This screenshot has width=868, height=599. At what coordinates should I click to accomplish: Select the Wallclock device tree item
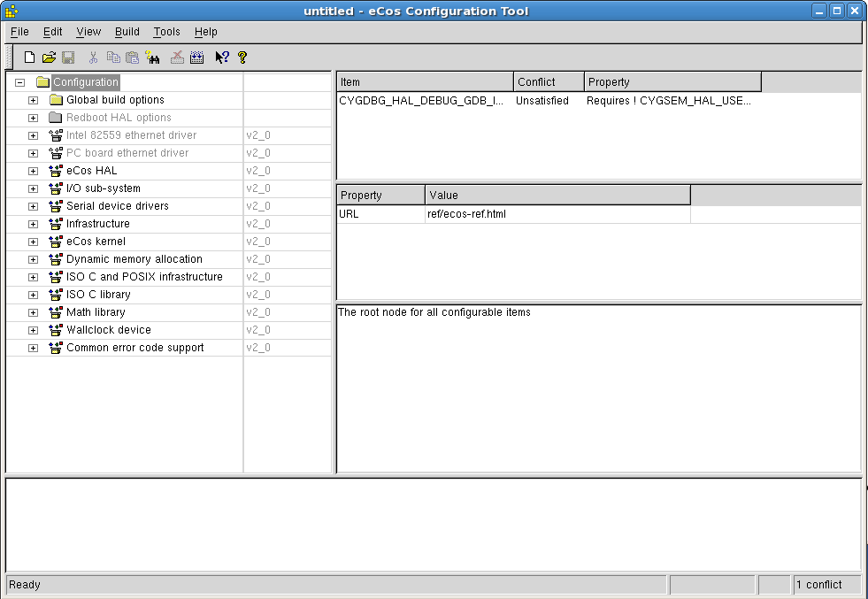108,330
